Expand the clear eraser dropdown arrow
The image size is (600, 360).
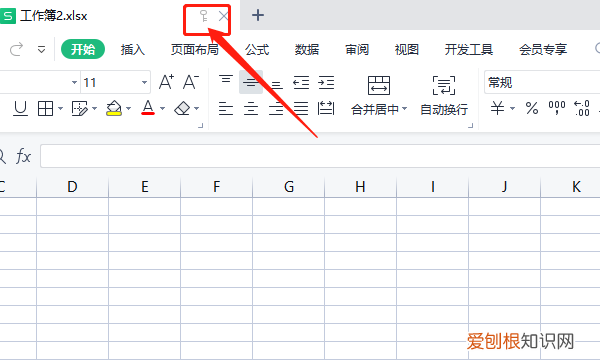196,109
